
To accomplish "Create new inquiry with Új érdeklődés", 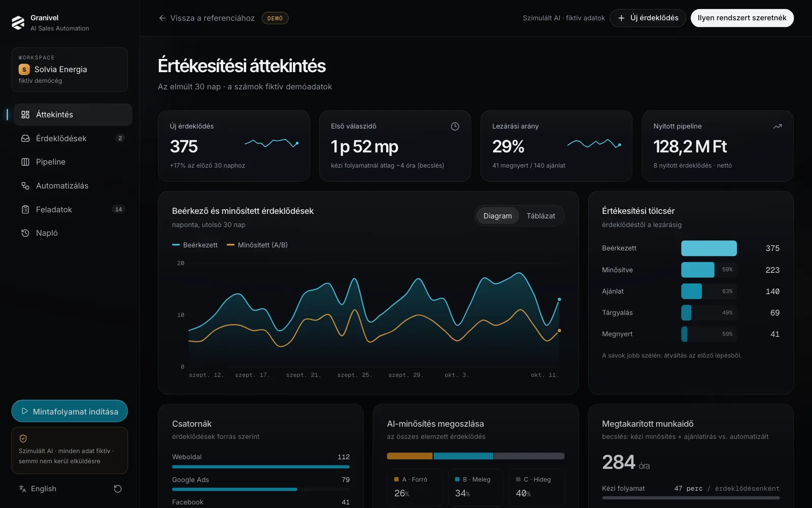I will (648, 18).
